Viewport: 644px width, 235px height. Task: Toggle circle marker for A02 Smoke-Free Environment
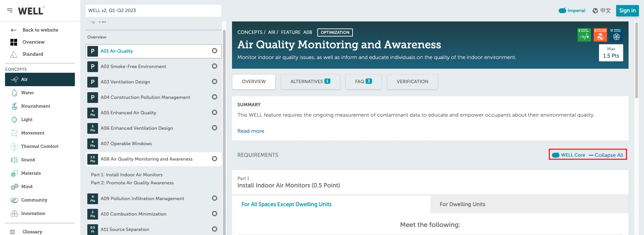point(215,66)
